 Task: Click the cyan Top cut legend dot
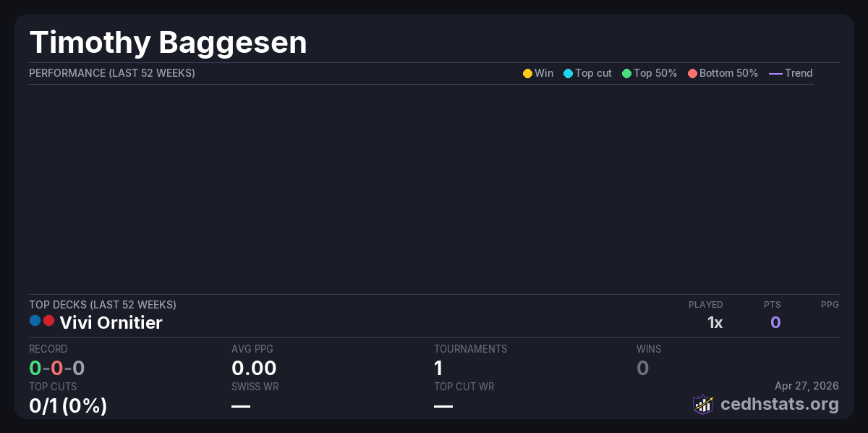click(x=568, y=73)
